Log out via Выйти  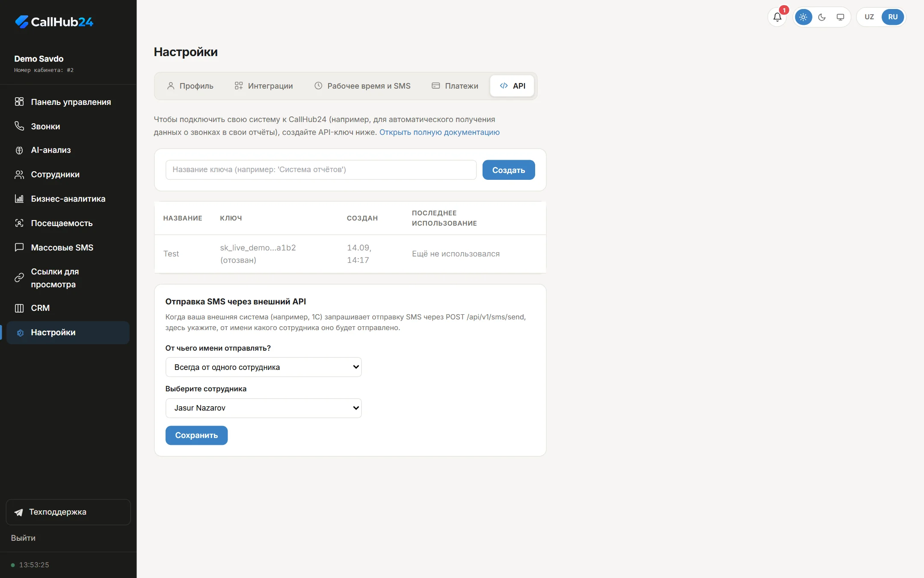(23, 538)
